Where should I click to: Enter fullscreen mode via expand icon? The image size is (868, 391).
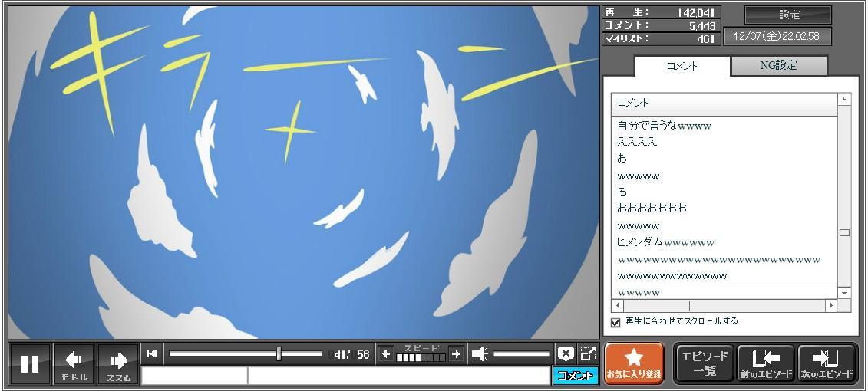pos(589,353)
